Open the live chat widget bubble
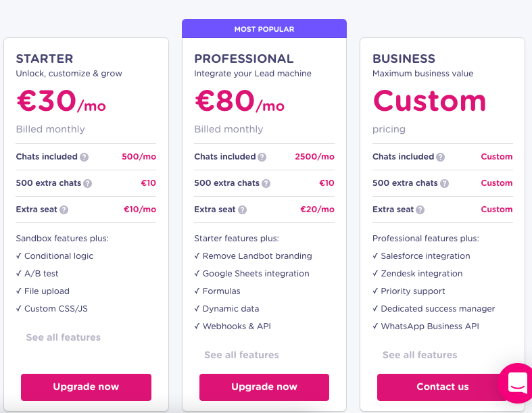This screenshot has width=532, height=413. 516,383
